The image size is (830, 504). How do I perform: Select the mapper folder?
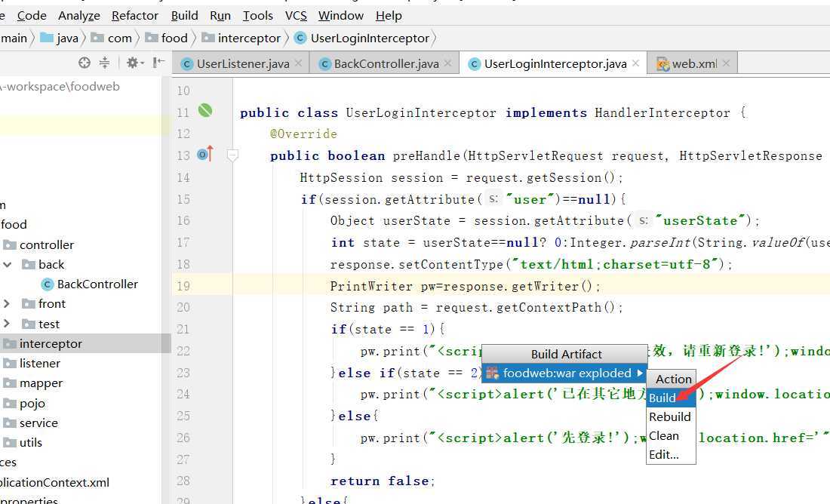pos(32,383)
